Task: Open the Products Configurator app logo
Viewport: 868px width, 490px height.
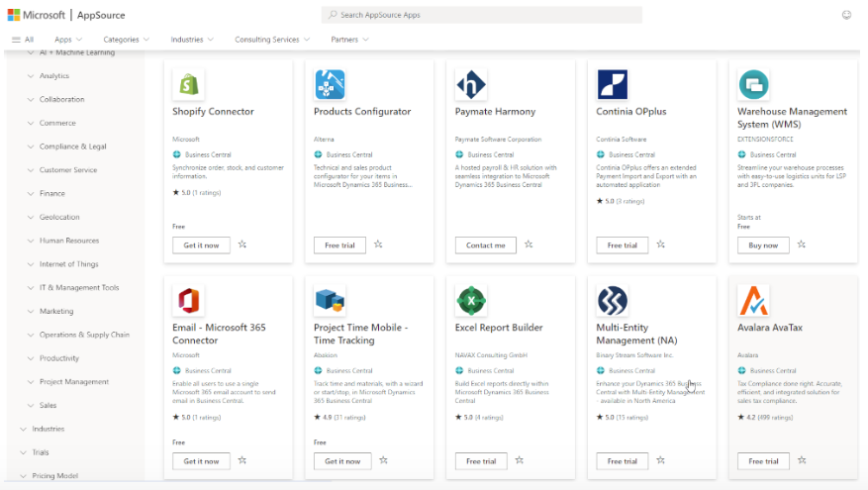Action: click(330, 84)
